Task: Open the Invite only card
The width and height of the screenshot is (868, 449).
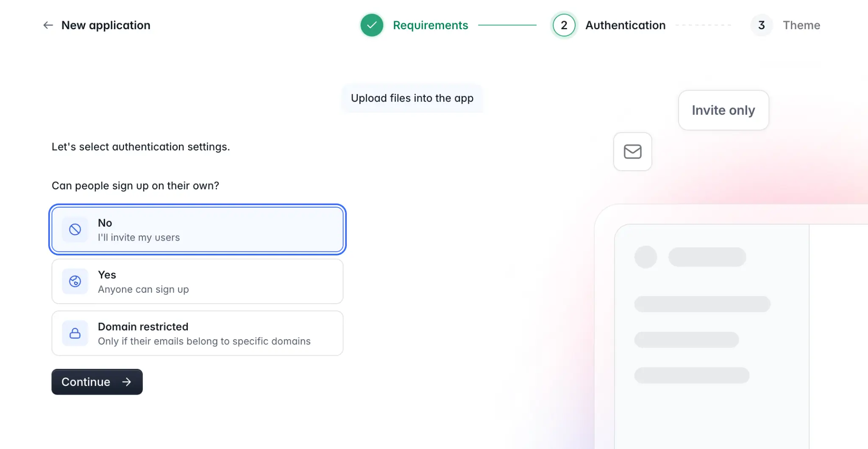Action: (723, 110)
